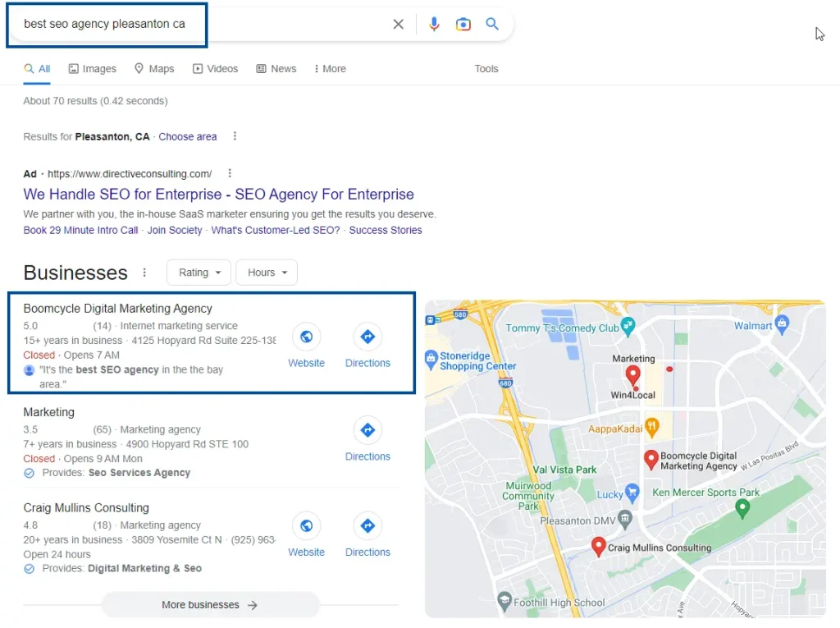Click Craig Mullins Consulting map pin

(599, 546)
